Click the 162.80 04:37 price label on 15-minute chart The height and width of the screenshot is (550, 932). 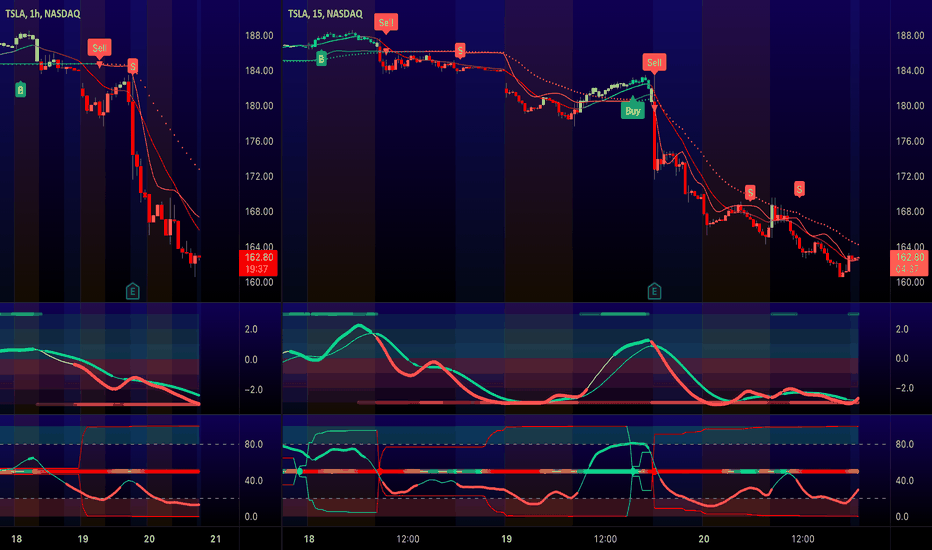(910, 263)
